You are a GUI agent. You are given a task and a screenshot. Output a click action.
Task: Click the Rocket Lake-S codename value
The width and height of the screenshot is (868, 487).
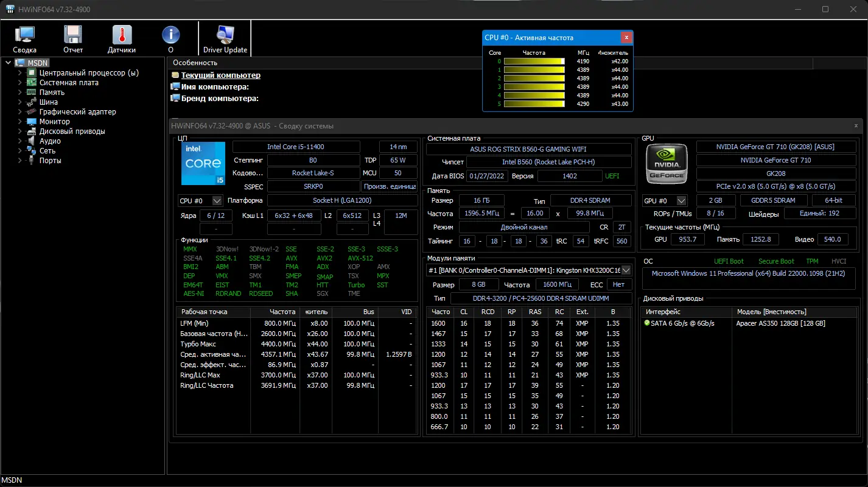click(313, 173)
